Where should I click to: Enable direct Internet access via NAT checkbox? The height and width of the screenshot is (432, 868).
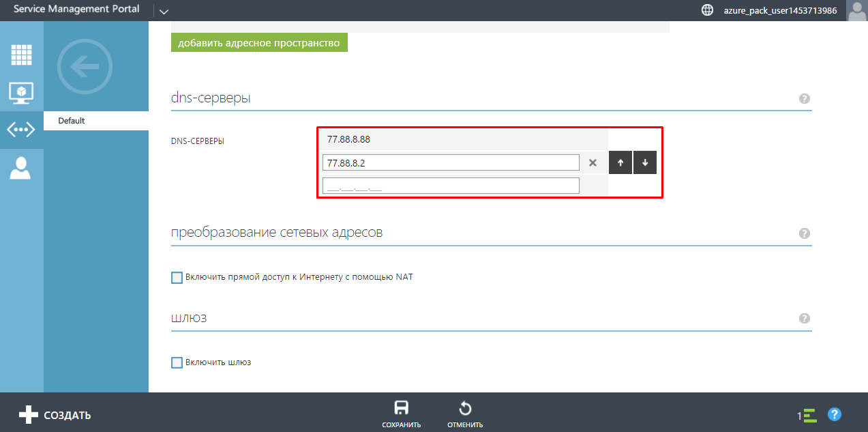pos(177,278)
